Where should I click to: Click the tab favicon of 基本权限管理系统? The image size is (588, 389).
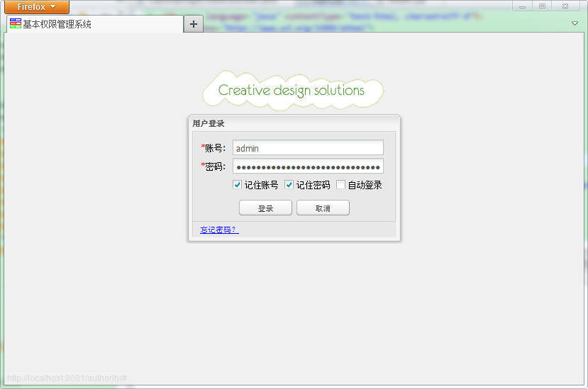pyautogui.click(x=16, y=23)
